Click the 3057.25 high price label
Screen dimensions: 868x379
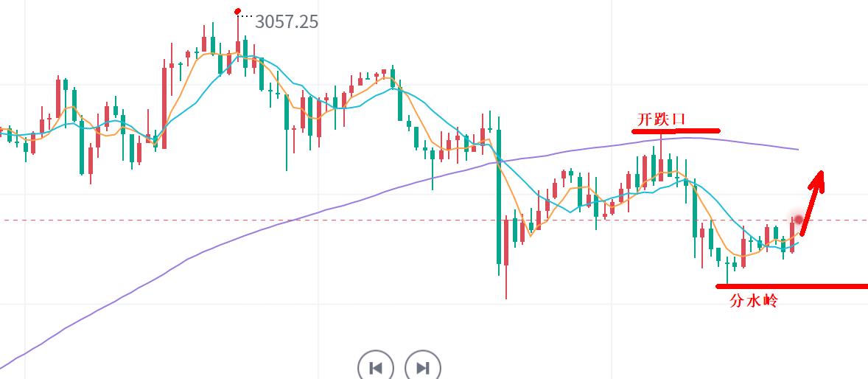tap(287, 22)
